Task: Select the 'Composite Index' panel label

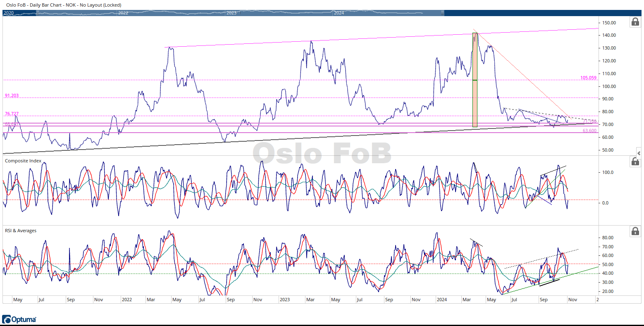Action: point(23,161)
